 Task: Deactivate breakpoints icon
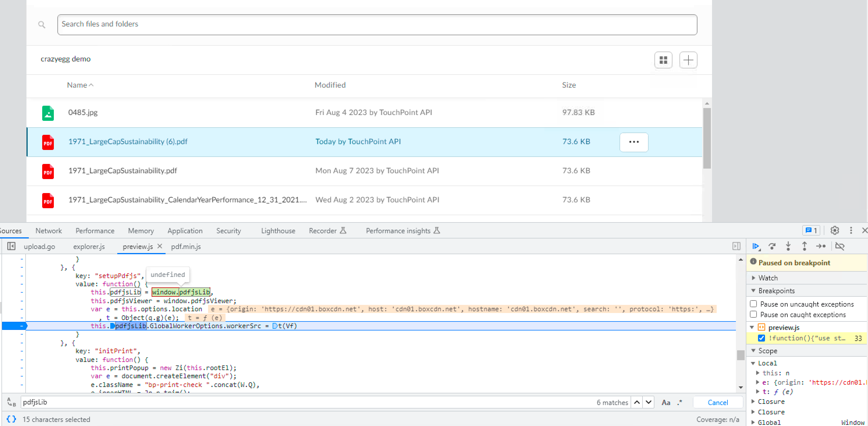coord(840,246)
